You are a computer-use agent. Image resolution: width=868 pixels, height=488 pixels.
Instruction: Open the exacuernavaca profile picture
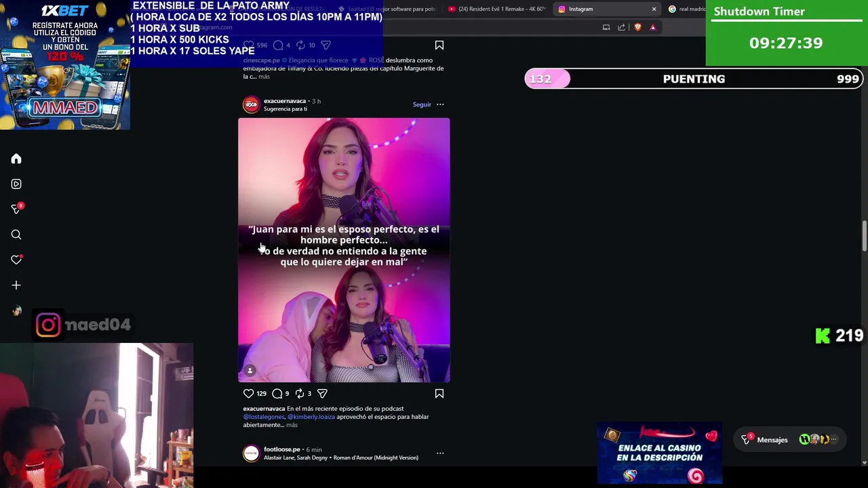point(252,104)
